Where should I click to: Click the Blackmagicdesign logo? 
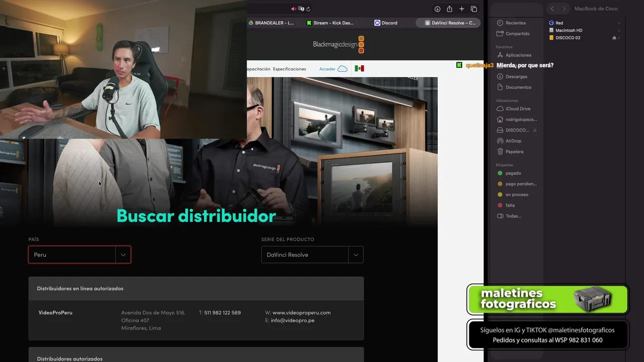[338, 44]
